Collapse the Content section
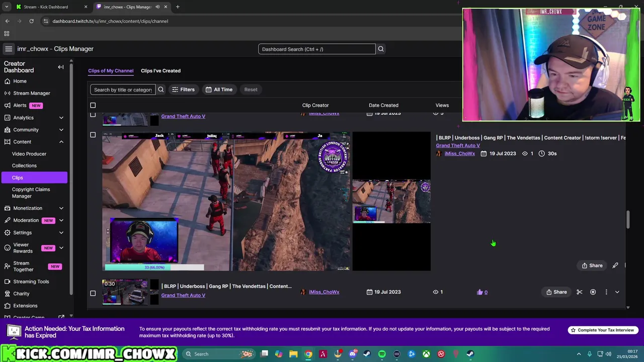Image resolution: width=644 pixels, height=362 pixels. coord(61,142)
